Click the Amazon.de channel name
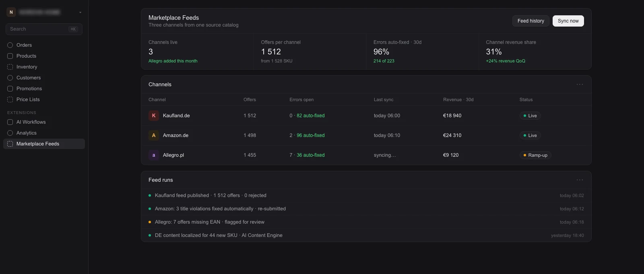The image size is (644, 274). click(x=175, y=135)
